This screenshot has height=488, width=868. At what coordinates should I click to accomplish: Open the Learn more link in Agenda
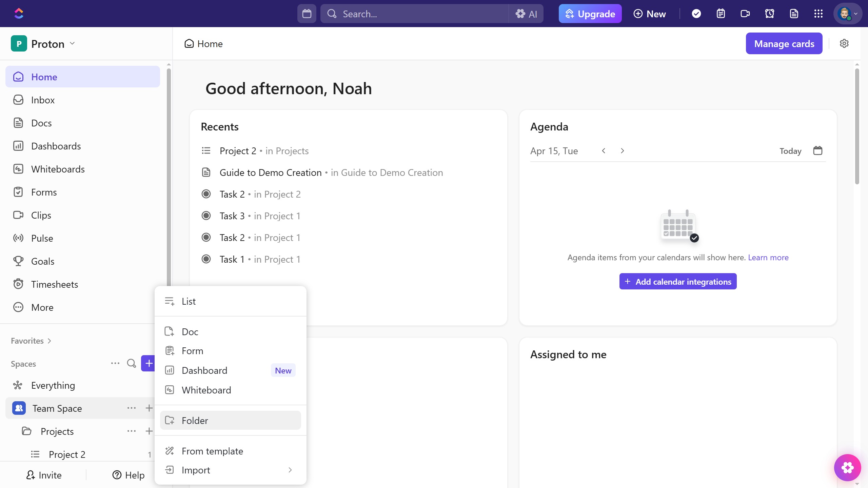click(x=768, y=257)
